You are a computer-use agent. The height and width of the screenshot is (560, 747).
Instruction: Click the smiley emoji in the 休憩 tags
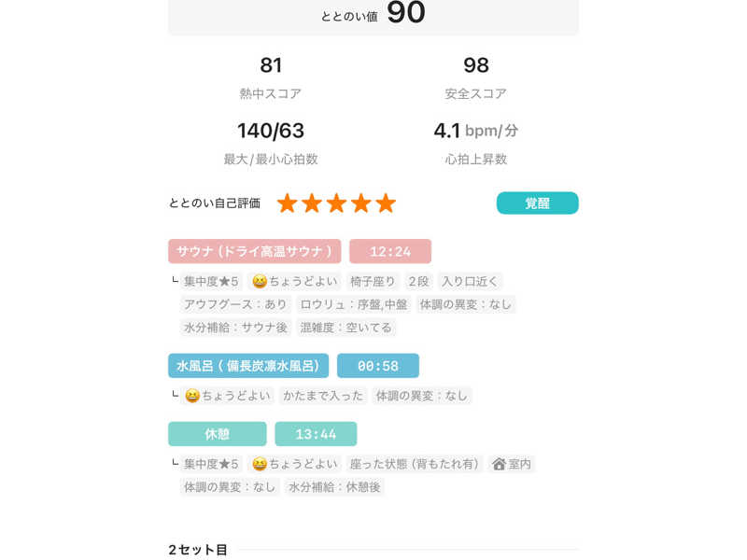point(260,464)
